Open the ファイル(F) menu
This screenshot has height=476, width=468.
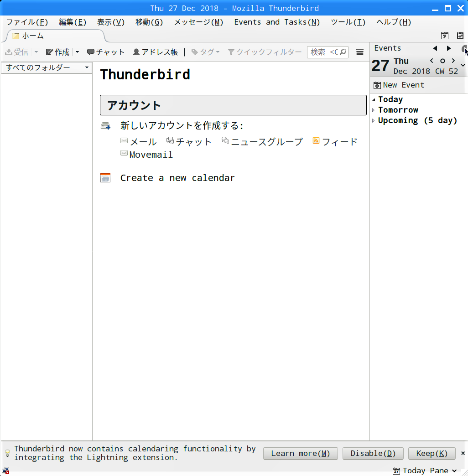(27, 22)
